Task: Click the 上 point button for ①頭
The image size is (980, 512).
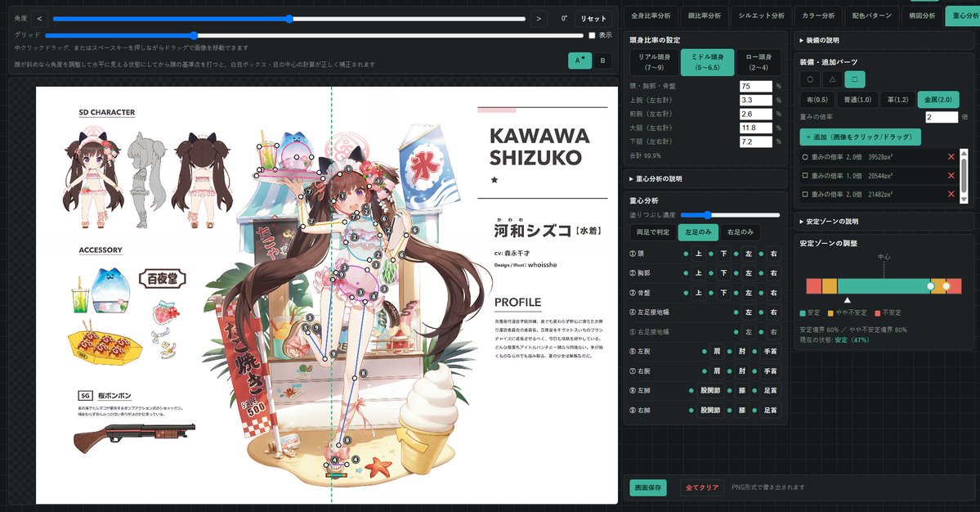Action: coord(699,254)
